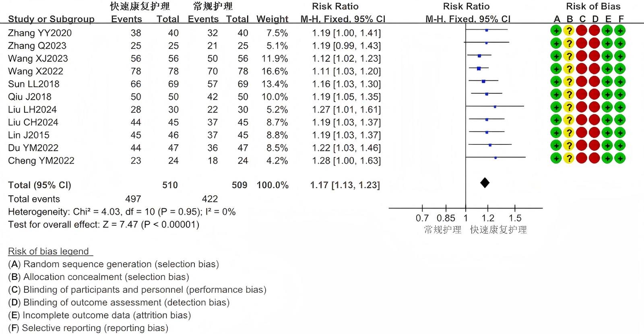
Task: Click the 0.7 tick label on the axis
Action: [422, 218]
